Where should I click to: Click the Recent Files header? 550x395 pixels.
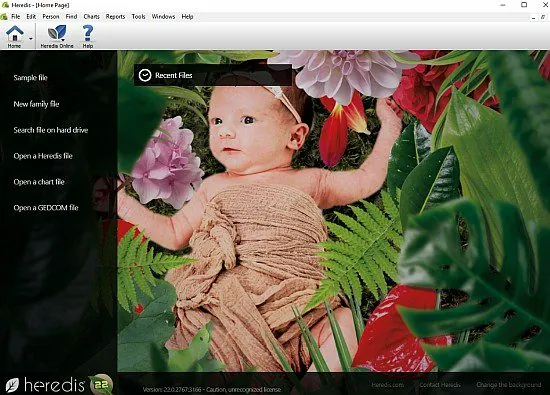[x=213, y=75]
